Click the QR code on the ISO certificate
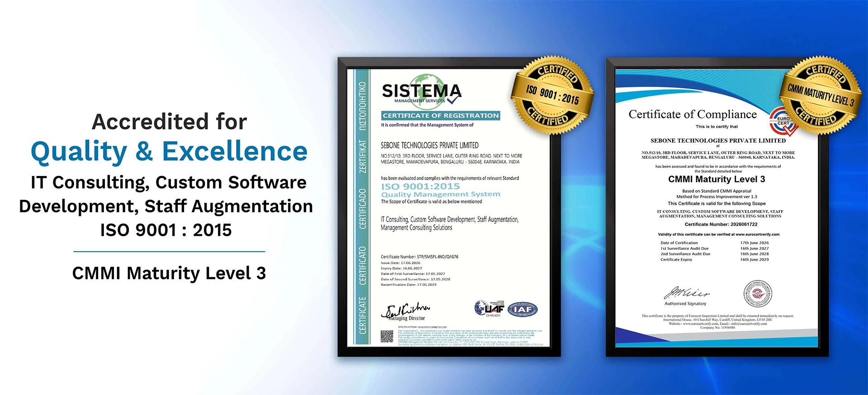The height and width of the screenshot is (395, 868). point(387,336)
